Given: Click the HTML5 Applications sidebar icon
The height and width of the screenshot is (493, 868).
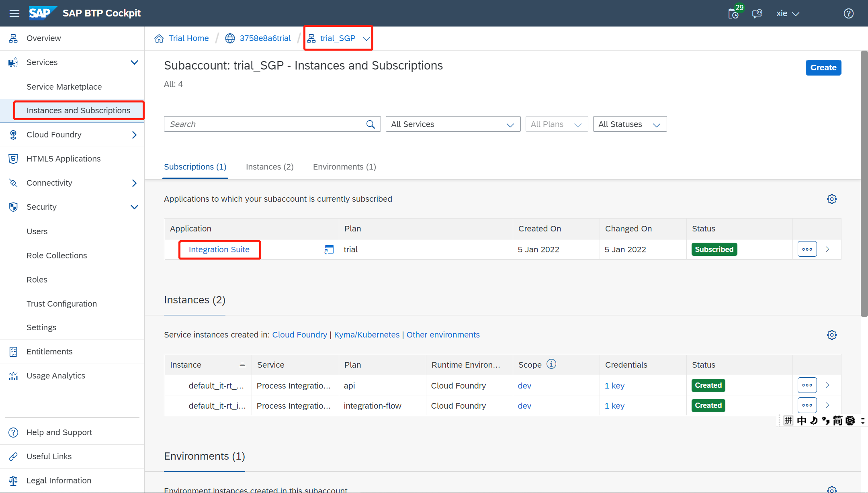Looking at the screenshot, I should 13,159.
